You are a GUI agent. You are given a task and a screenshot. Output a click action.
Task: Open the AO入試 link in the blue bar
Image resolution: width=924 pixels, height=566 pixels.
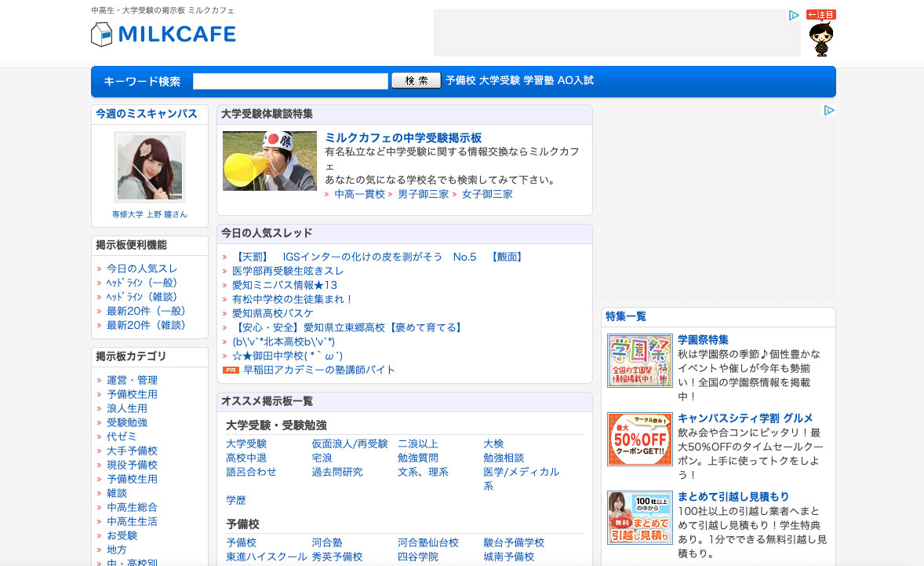click(x=575, y=80)
